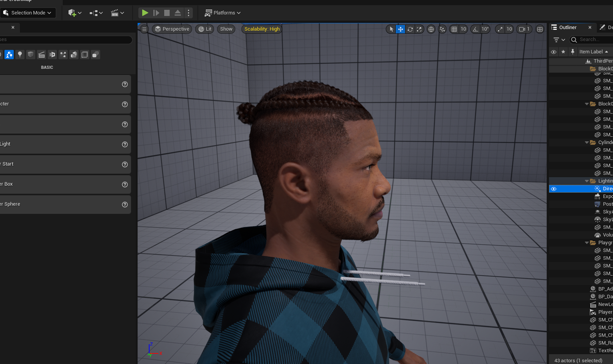This screenshot has height=364, width=613.
Task: Open help for the Trigger Box row
Action: [x=125, y=184]
